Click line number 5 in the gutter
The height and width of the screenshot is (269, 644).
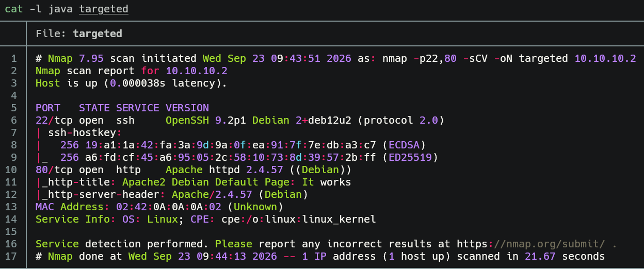pyautogui.click(x=14, y=108)
